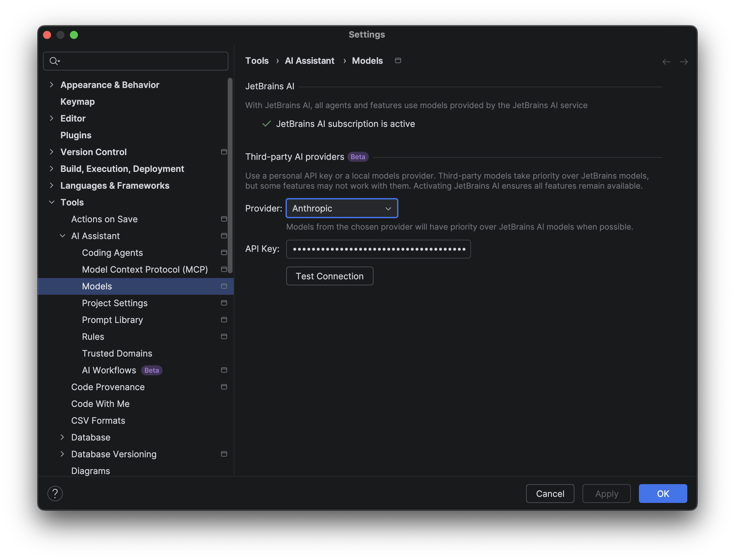Click project icon beside Code Provenance
This screenshot has height=560, width=735.
pyautogui.click(x=224, y=387)
